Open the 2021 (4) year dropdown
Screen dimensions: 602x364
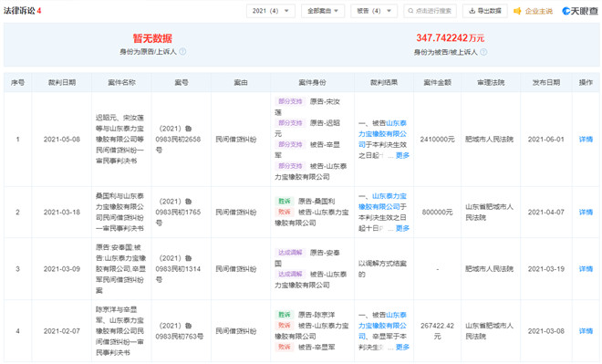pyautogui.click(x=270, y=11)
